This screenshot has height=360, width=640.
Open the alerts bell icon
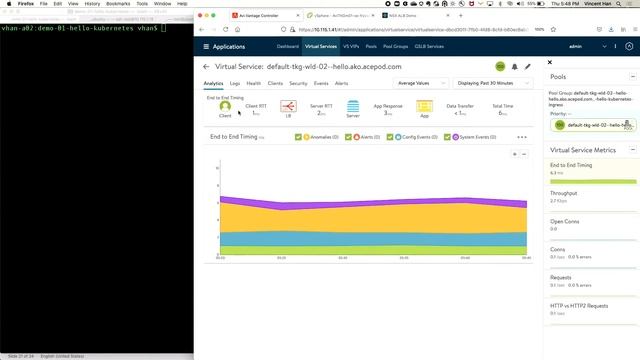pyautogui.click(x=515, y=67)
